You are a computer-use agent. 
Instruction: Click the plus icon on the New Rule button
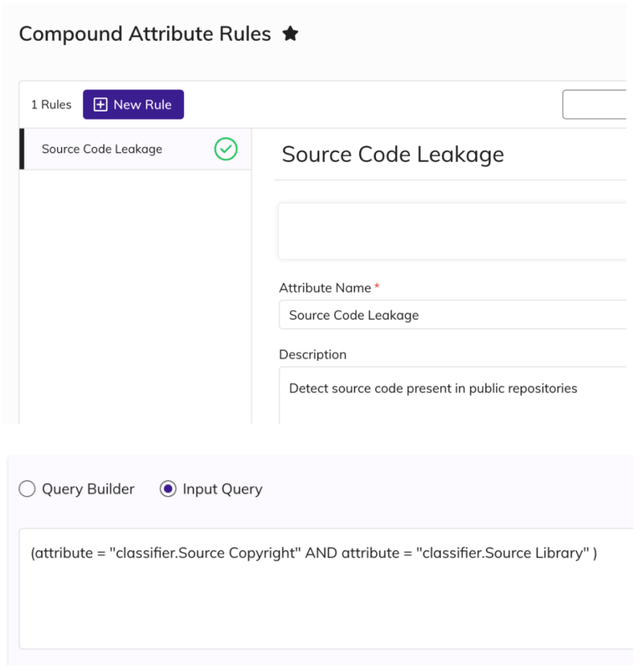[x=100, y=104]
